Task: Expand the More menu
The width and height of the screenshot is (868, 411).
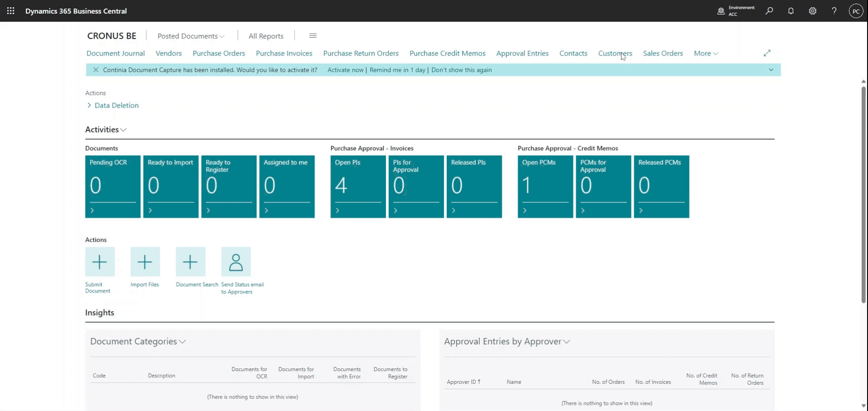Action: pos(706,53)
